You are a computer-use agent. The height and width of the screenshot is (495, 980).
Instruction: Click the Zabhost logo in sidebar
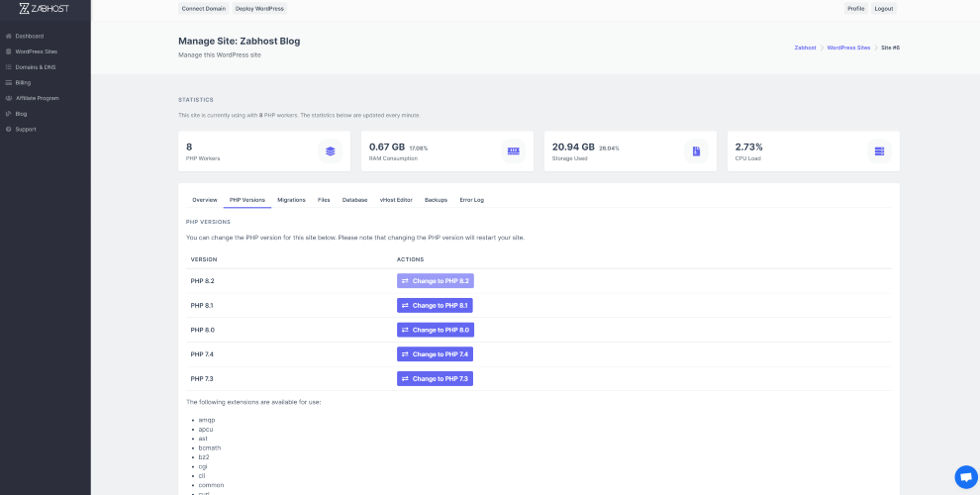click(x=45, y=9)
